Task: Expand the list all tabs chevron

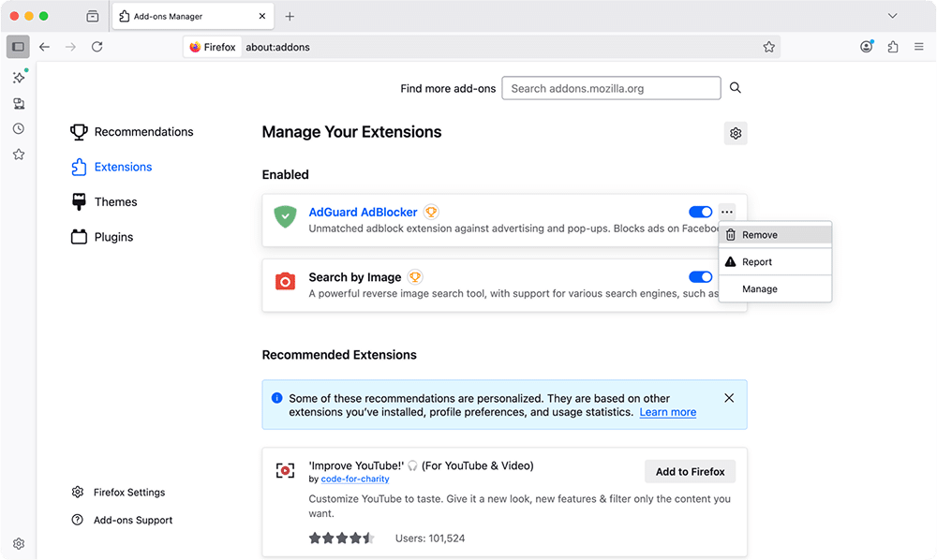Action: click(892, 16)
